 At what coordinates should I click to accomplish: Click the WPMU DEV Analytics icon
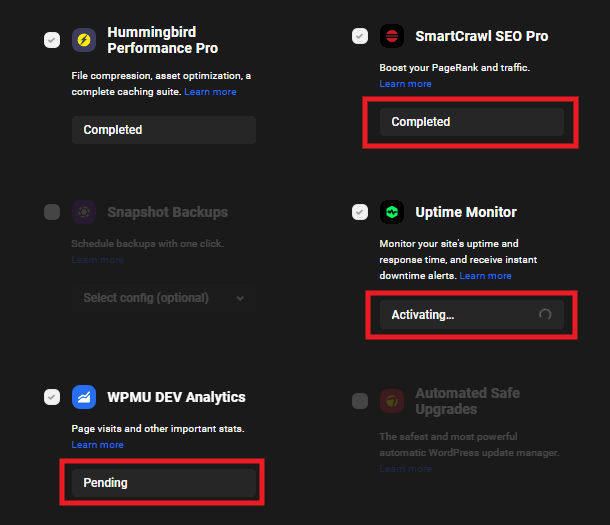click(x=84, y=397)
